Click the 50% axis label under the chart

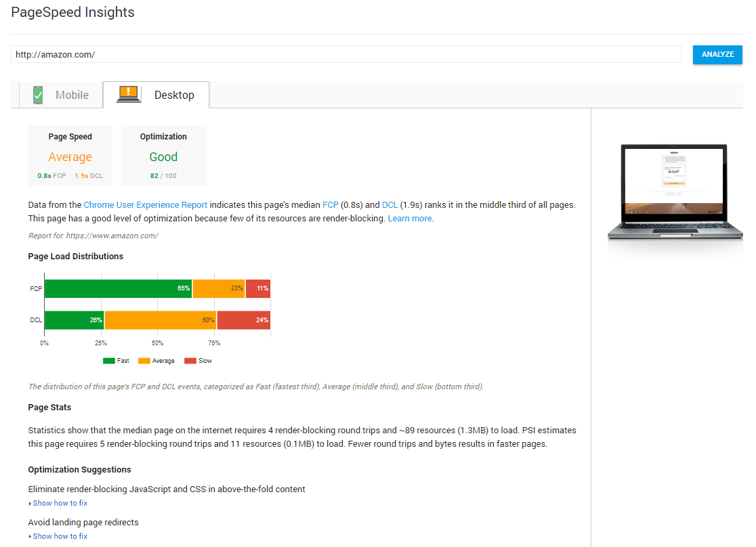point(158,343)
